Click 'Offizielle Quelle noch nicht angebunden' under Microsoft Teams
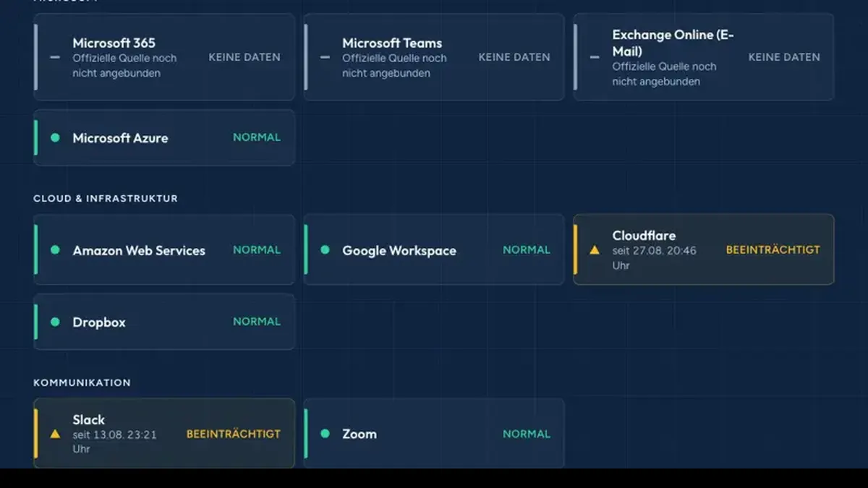 coord(394,66)
